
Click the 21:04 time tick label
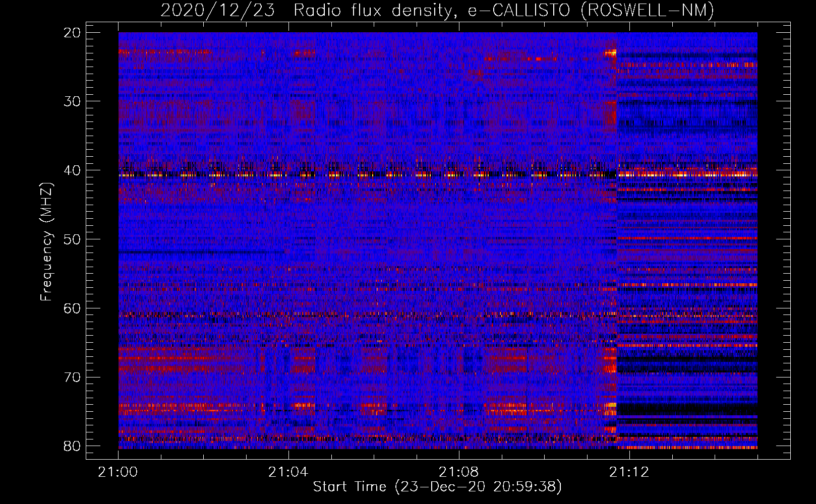click(288, 472)
